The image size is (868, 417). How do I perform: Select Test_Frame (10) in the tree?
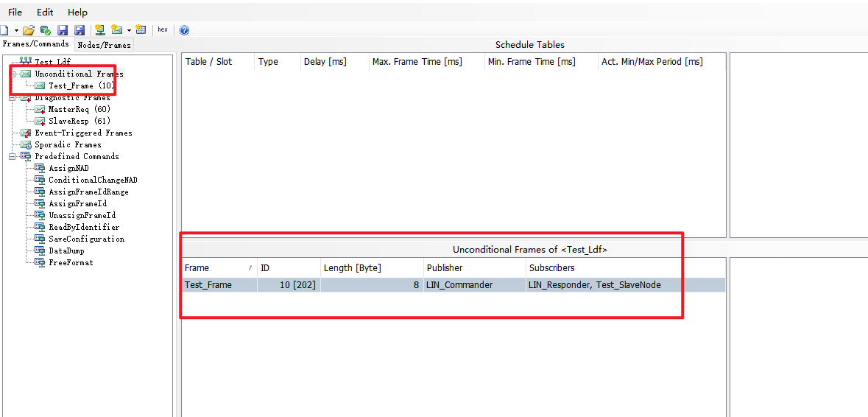(82, 86)
